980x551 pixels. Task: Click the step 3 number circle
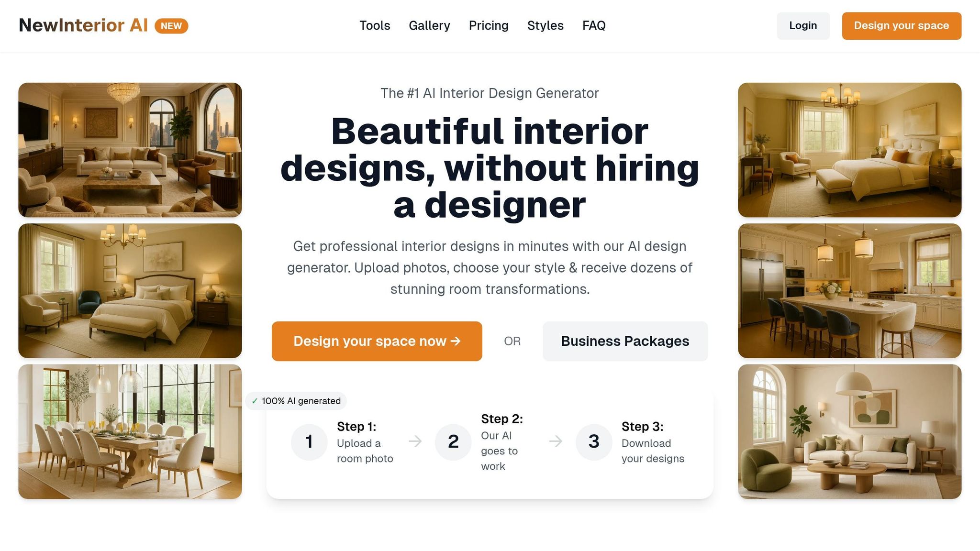(x=594, y=442)
